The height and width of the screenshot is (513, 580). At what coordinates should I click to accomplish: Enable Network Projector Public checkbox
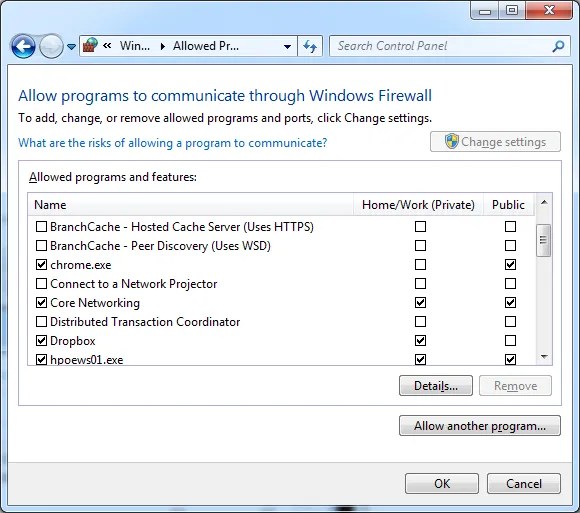[510, 284]
